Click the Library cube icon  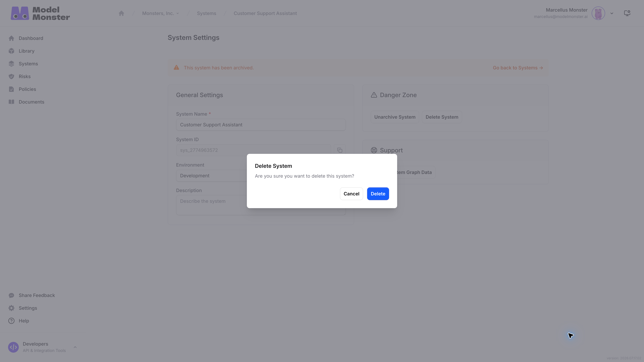(11, 51)
